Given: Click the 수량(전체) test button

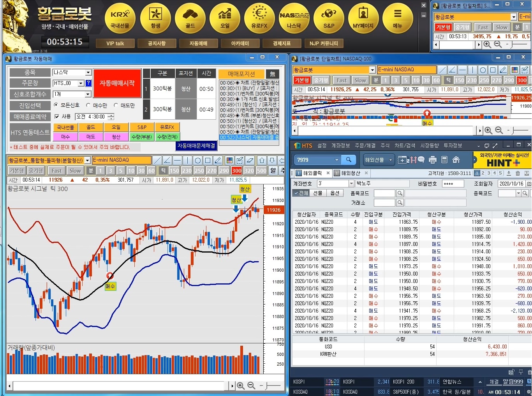Looking at the screenshot, I should pyautogui.click(x=167, y=137).
